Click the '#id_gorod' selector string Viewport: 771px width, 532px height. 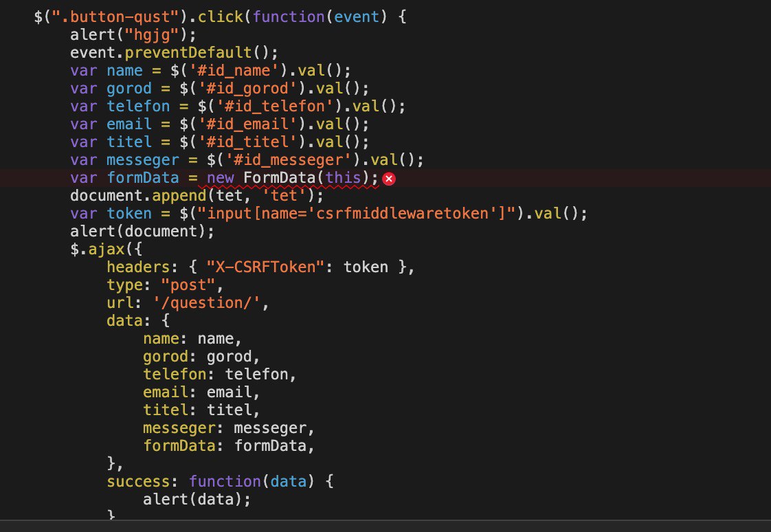pyautogui.click(x=247, y=89)
